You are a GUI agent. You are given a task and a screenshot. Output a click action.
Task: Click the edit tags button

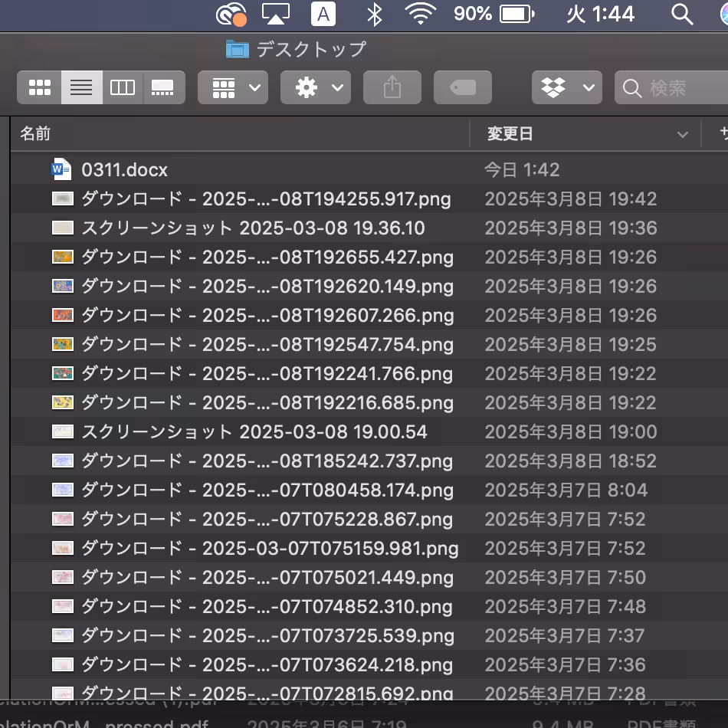462,87
